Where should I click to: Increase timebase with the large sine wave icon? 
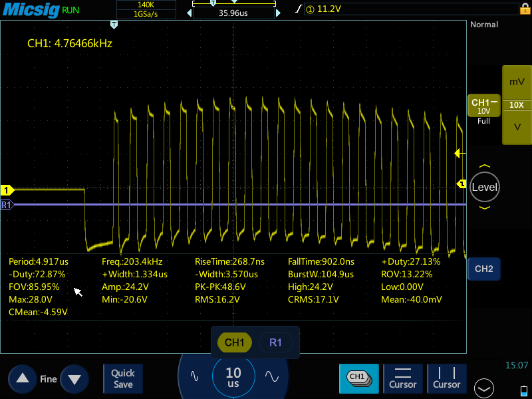[x=272, y=376]
